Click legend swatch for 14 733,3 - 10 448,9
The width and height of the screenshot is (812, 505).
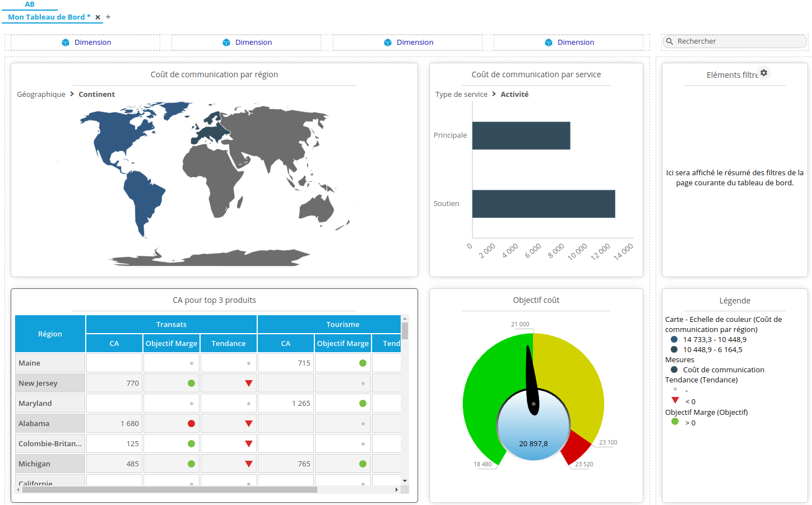[674, 339]
